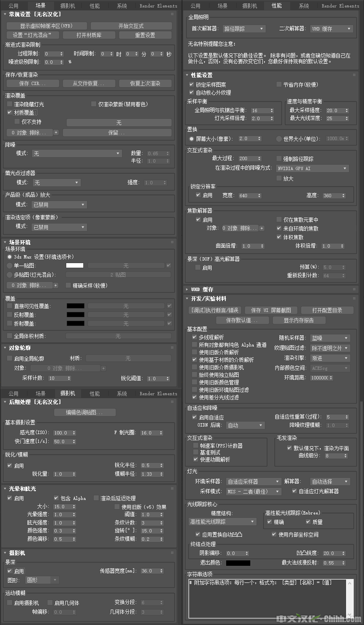Click the 退出颜色 black color swatch
This screenshot has height=625, width=364.
239,562
